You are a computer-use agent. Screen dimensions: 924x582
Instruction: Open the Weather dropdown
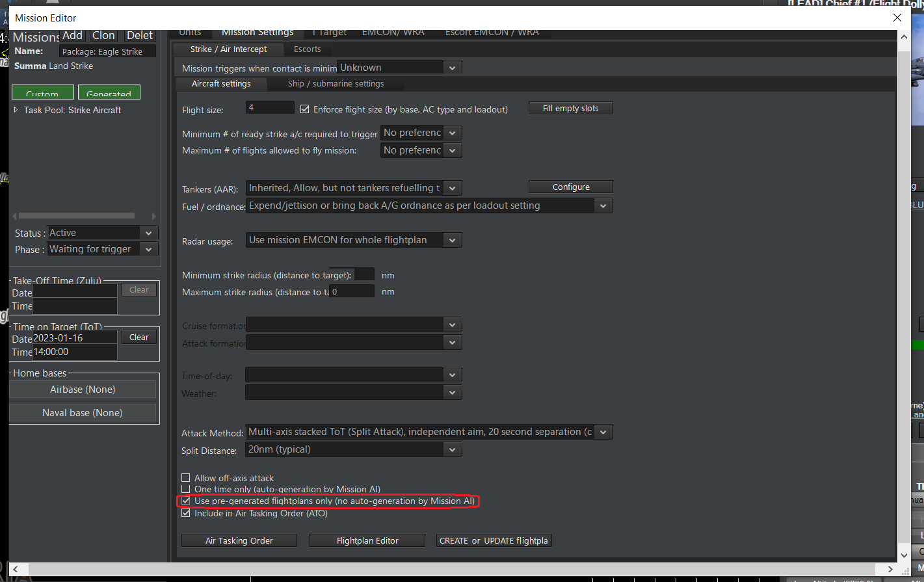pyautogui.click(x=354, y=392)
